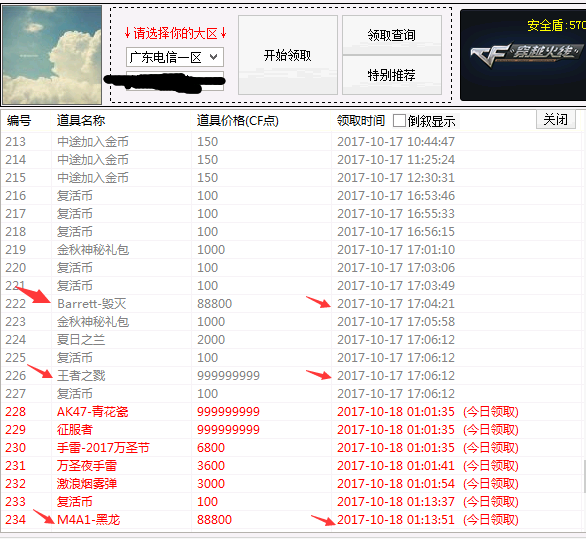
Task: Click the list's vertical scrollbar thumb
Action: click(x=584, y=476)
